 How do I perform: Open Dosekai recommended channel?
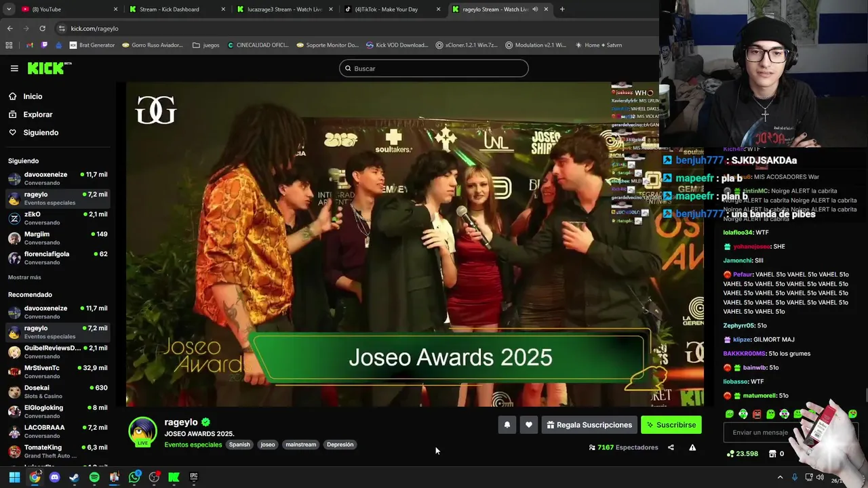click(58, 392)
